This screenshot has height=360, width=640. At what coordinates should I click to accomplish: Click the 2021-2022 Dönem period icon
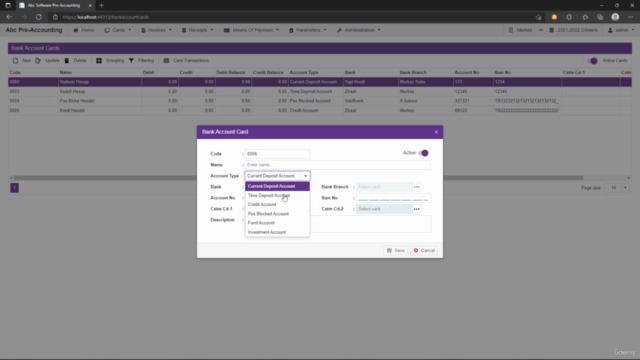(x=551, y=30)
